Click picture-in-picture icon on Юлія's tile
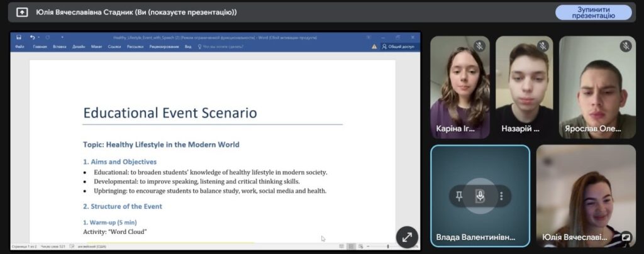This screenshot has height=254, width=644. click(626, 238)
